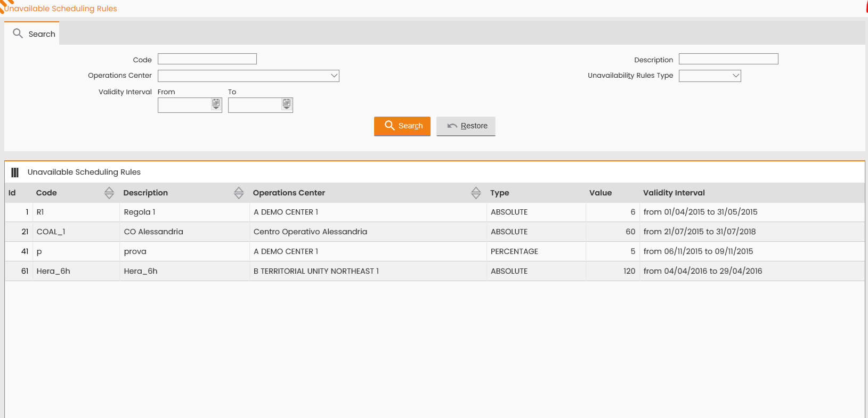The image size is (868, 418).
Task: Click the orange Search button
Action: 402,126
